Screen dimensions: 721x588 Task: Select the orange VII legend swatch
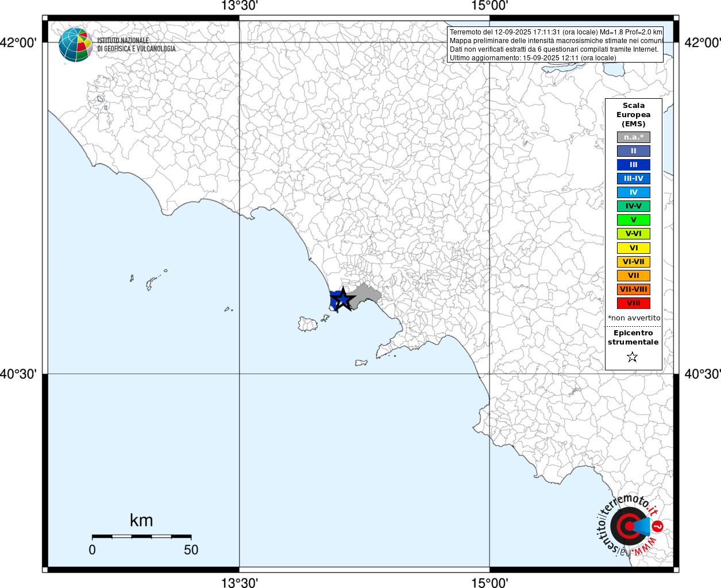click(x=634, y=276)
